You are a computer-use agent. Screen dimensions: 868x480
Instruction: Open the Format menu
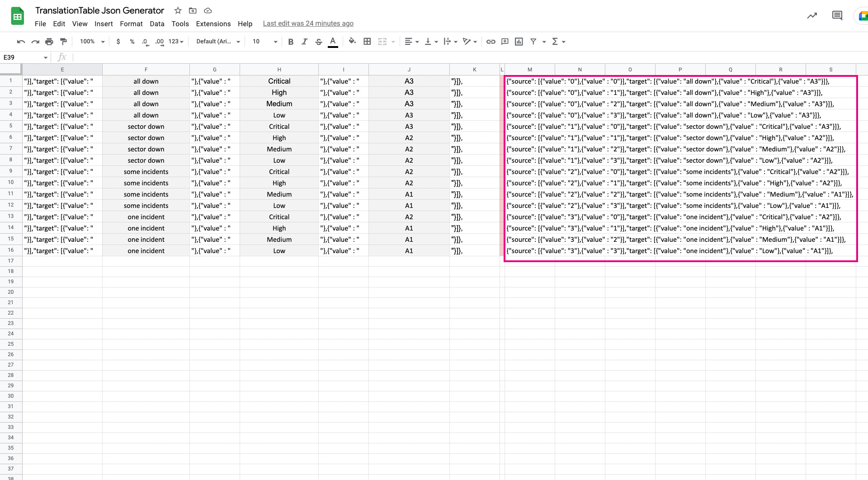coord(131,24)
